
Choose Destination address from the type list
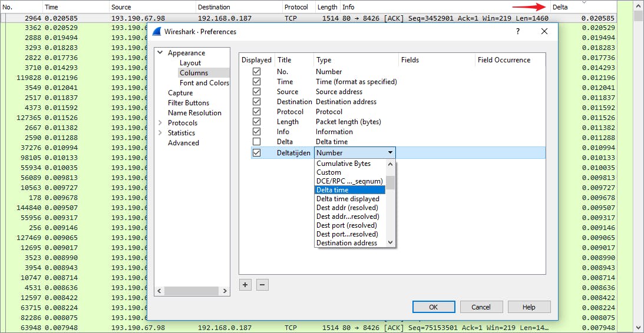[350, 243]
